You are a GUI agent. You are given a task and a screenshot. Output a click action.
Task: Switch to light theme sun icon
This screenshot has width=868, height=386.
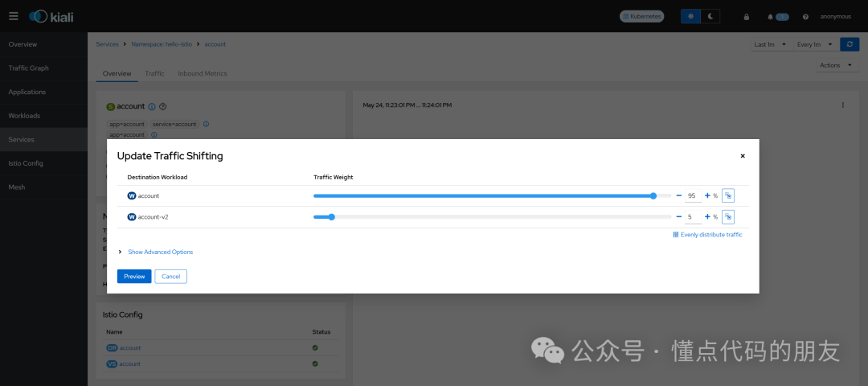pyautogui.click(x=690, y=17)
